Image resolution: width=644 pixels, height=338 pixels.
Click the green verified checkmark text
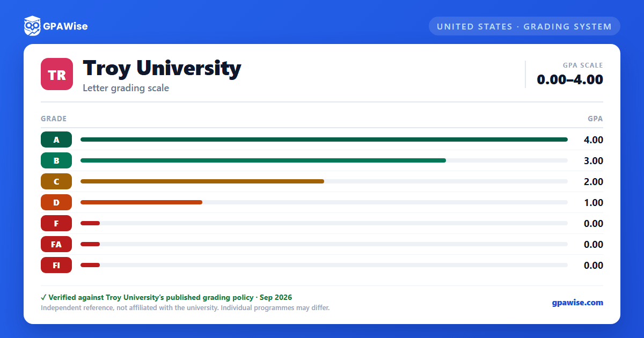pos(166,297)
